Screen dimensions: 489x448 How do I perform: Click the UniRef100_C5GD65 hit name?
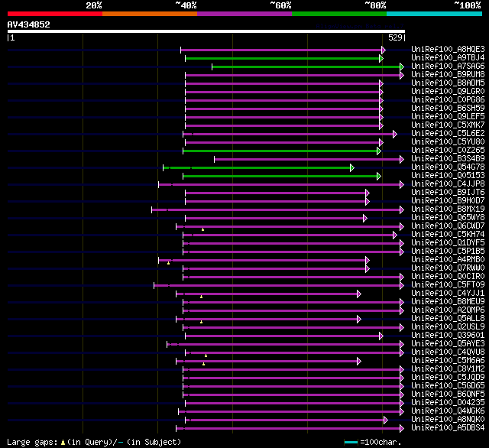(448, 386)
